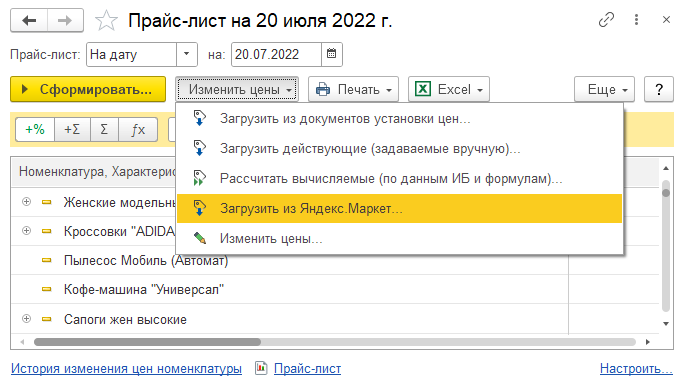Screen dimensions: 688x384
Task: Add to favorites with the star icon
Action: [x=106, y=21]
